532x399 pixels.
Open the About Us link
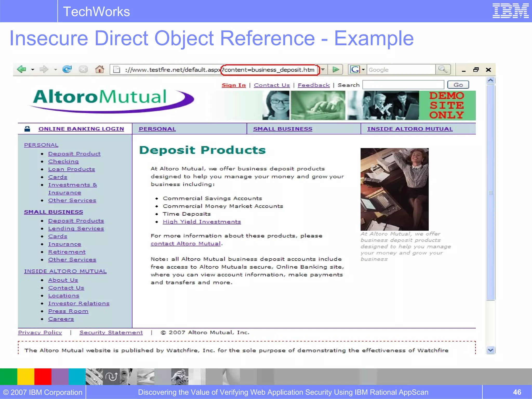(63, 280)
